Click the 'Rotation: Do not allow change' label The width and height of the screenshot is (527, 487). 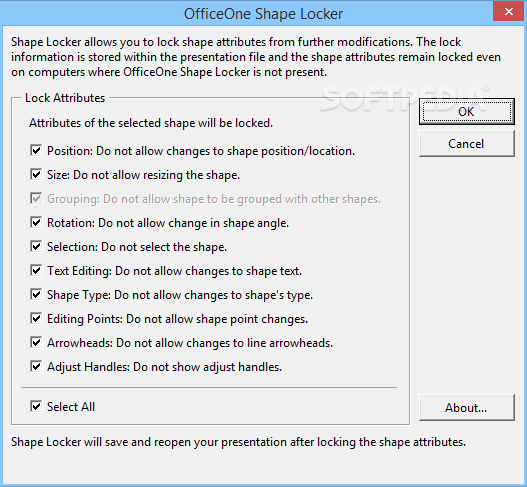[168, 223]
